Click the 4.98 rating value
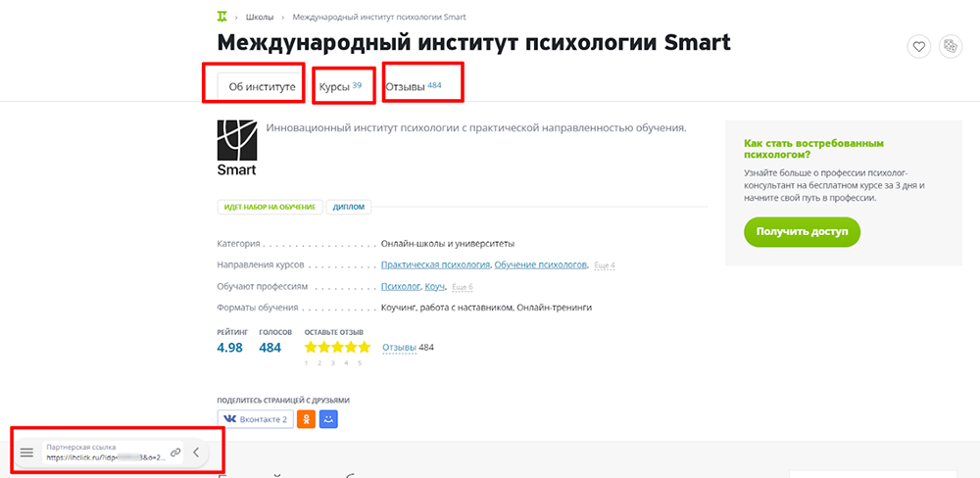This screenshot has width=980, height=478. [229, 348]
